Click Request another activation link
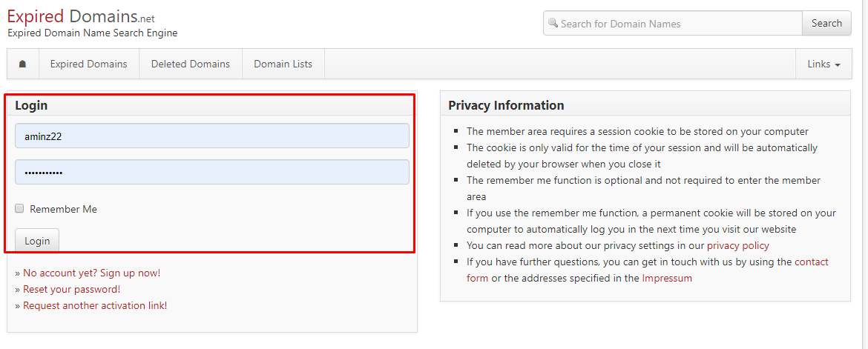 point(95,305)
